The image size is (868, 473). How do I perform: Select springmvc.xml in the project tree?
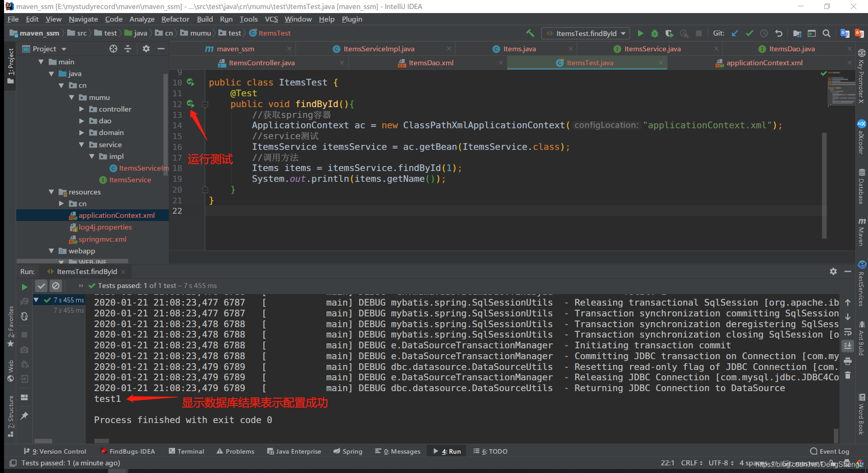tap(103, 239)
